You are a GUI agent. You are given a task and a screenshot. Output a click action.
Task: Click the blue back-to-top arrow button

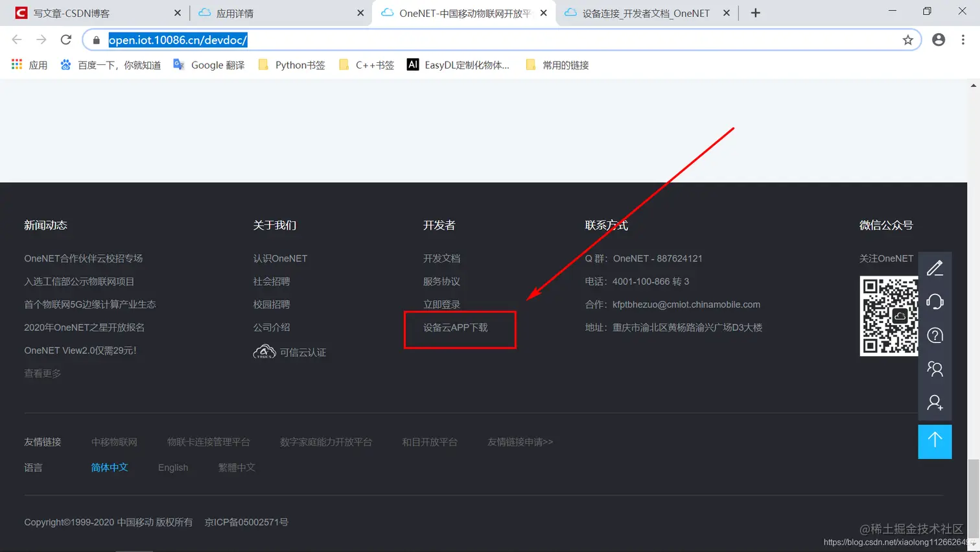pos(935,442)
